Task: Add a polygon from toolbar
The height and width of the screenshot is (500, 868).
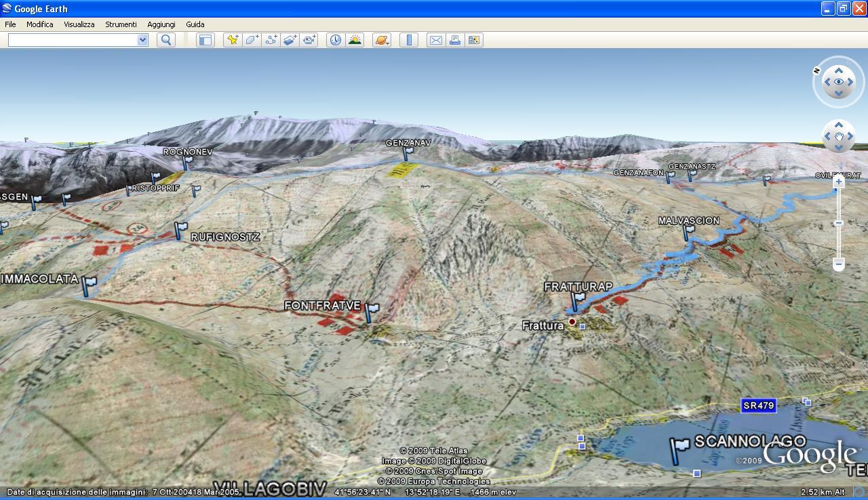Action: click(x=252, y=40)
